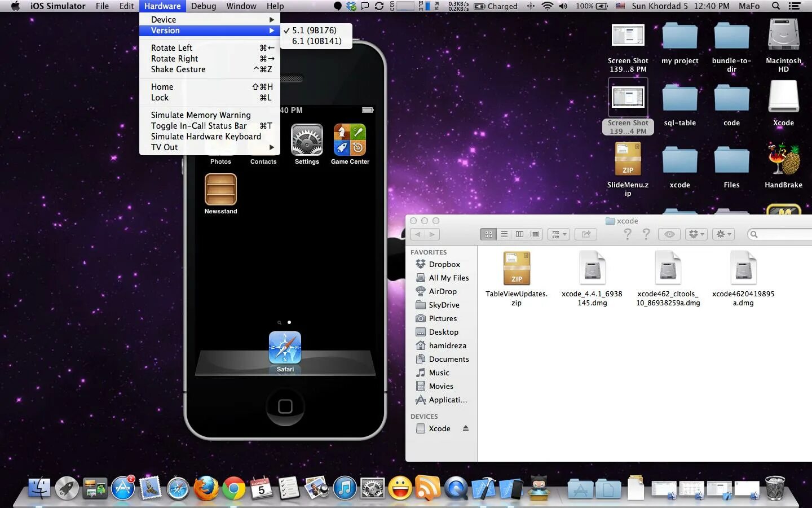Toggle Simulate Hardware Keyboard
The width and height of the screenshot is (812, 508).
210,137
